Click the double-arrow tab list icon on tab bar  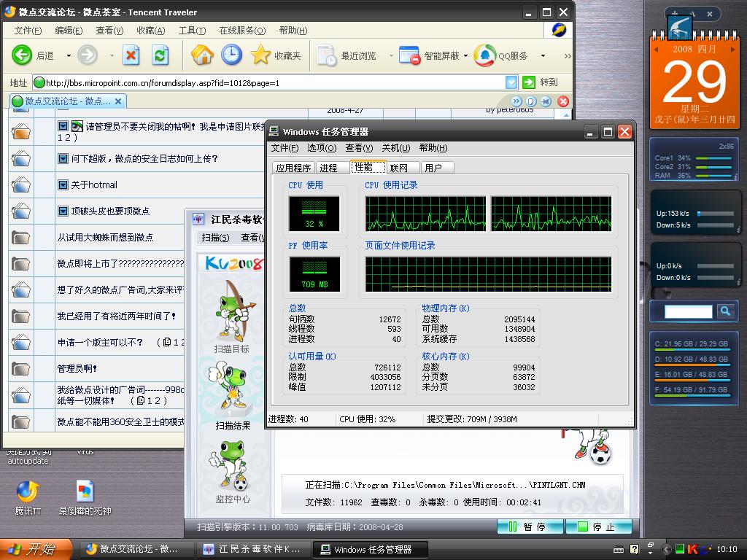[x=516, y=101]
